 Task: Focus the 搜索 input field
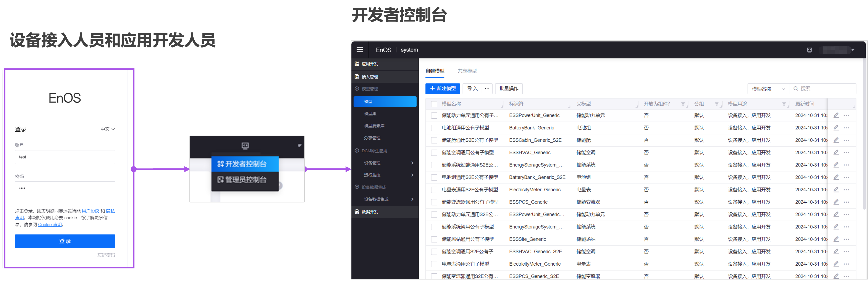[x=823, y=89]
